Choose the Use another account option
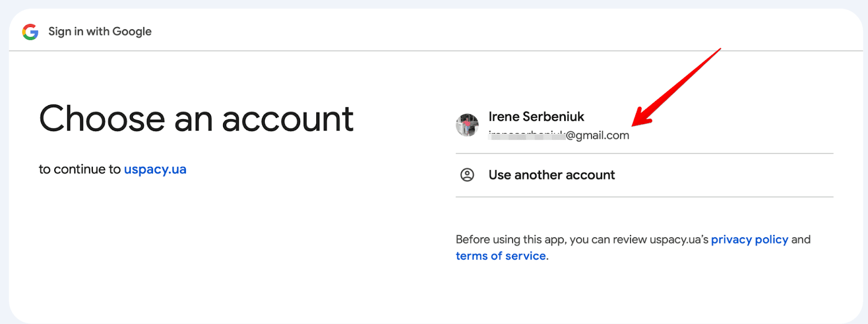 551,175
